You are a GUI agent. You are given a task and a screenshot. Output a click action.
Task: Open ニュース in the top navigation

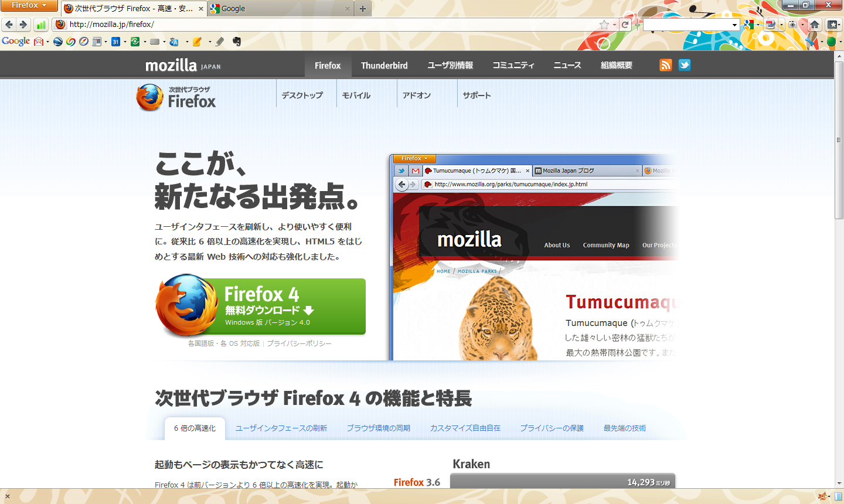[567, 65]
